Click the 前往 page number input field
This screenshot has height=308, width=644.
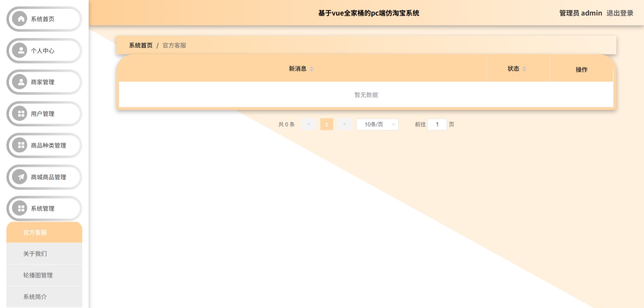(x=437, y=124)
